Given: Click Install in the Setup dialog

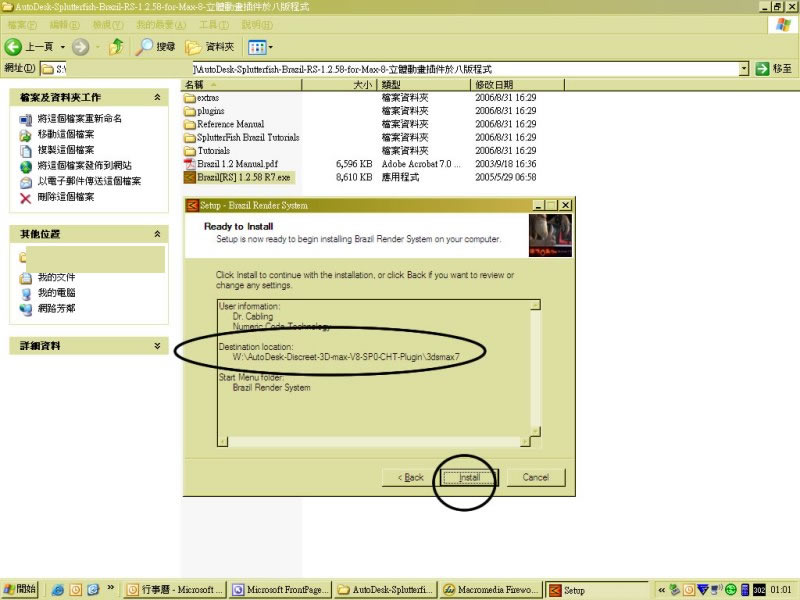Looking at the screenshot, I should click(x=469, y=478).
